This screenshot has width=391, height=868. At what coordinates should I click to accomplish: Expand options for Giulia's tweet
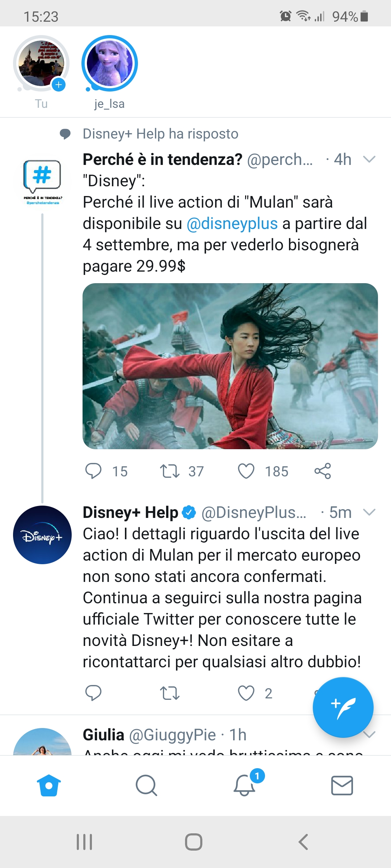[x=369, y=734]
